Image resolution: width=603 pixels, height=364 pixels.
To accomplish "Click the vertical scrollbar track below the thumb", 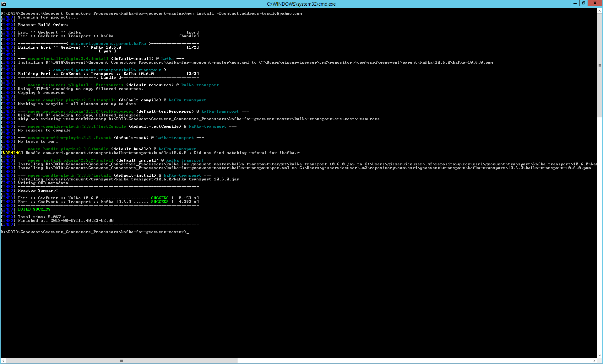I will pyautogui.click(x=600, y=235).
